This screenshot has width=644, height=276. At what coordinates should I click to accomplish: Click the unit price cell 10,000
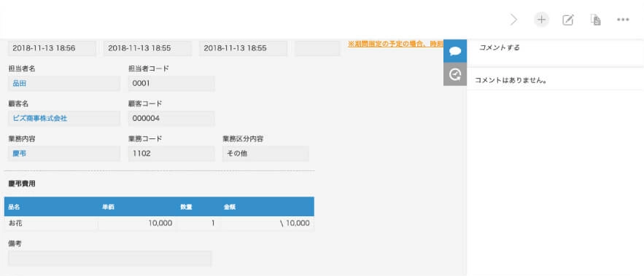pyautogui.click(x=137, y=224)
